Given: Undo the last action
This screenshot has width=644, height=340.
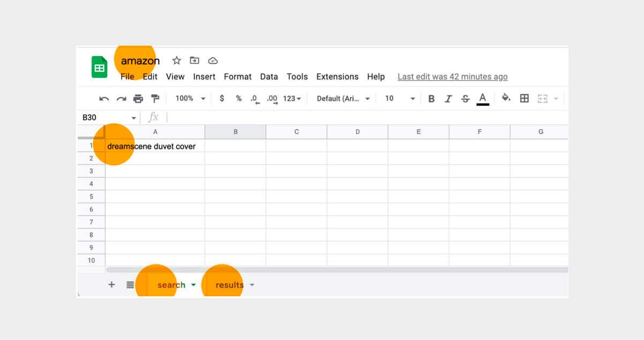Looking at the screenshot, I should point(104,99).
